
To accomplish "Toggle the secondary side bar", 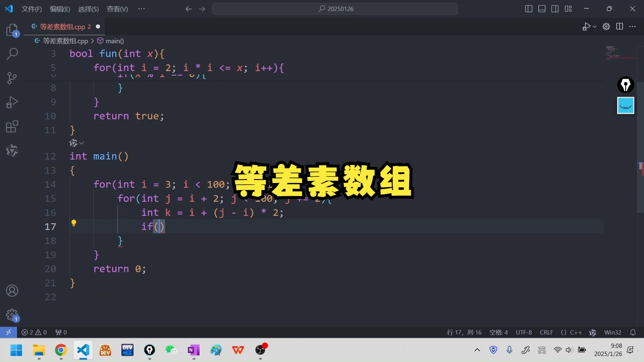I will point(555,9).
